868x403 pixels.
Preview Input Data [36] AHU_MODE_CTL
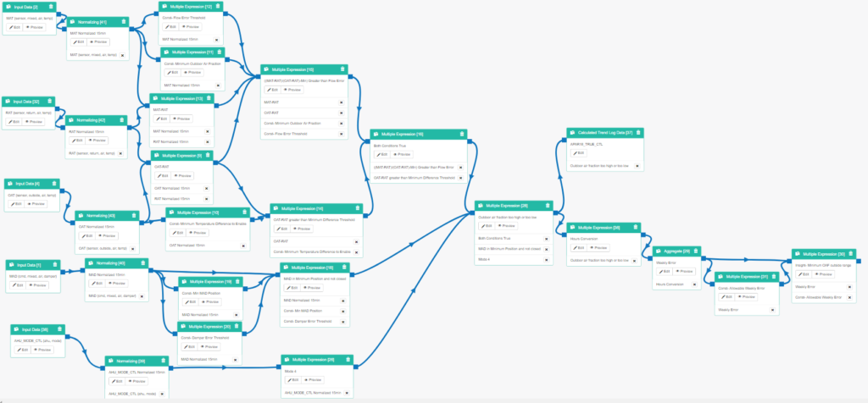pyautogui.click(x=42, y=350)
